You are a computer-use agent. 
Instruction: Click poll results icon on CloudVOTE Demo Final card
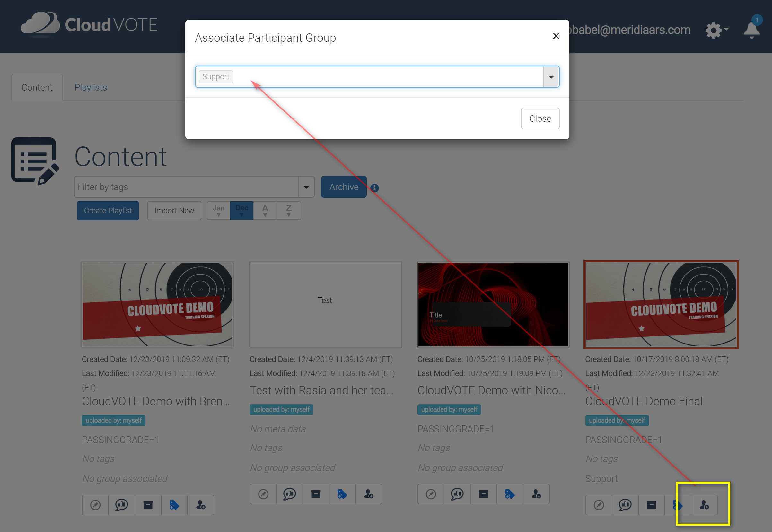pos(625,505)
